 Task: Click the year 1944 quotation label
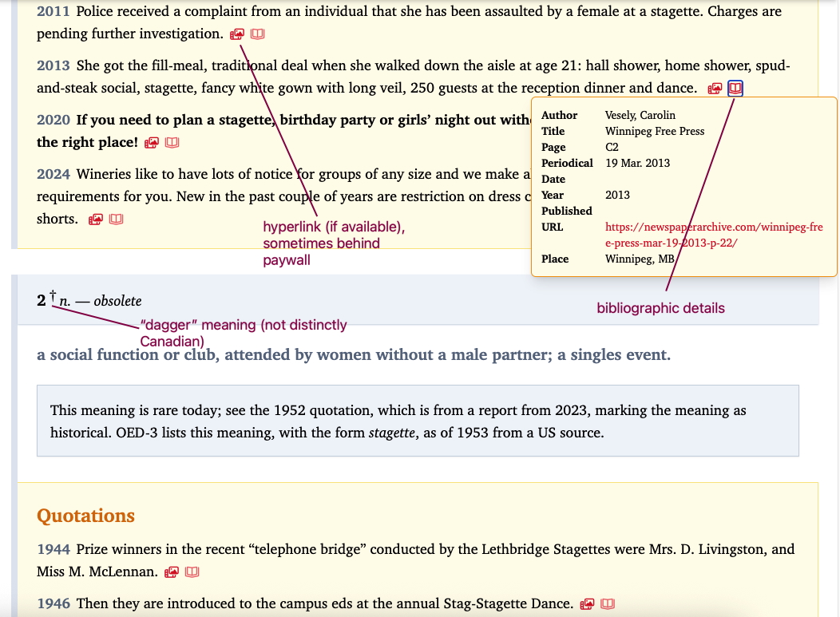53,549
